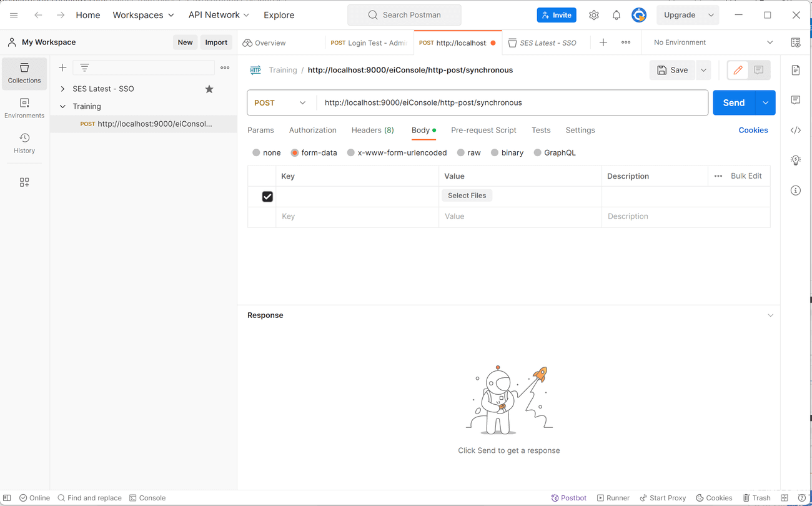Collapse the Response panel chevron

pos(770,315)
